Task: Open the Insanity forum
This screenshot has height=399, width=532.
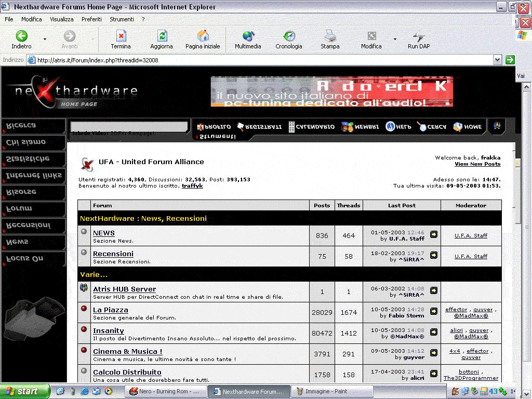Action: 109,330
